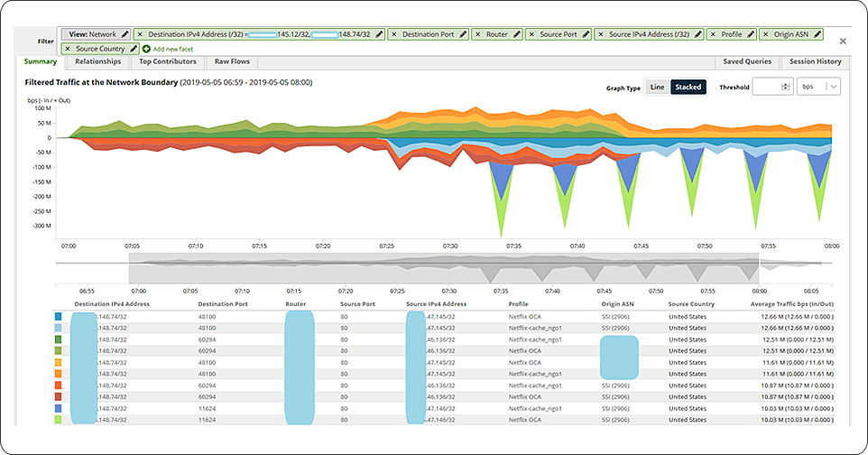Click the first row value 12.66 M (12.66 M / 0.000)
The image size is (868, 455).
797,317
